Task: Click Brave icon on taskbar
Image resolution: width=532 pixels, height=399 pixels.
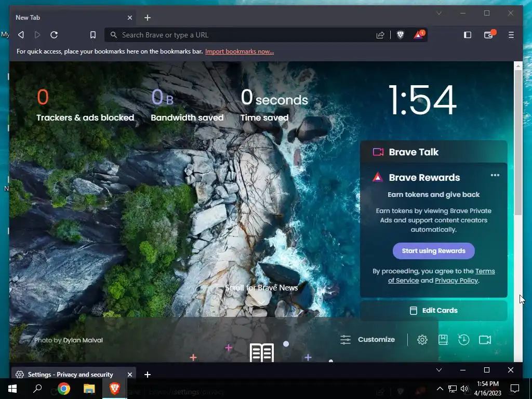Action: [115, 389]
